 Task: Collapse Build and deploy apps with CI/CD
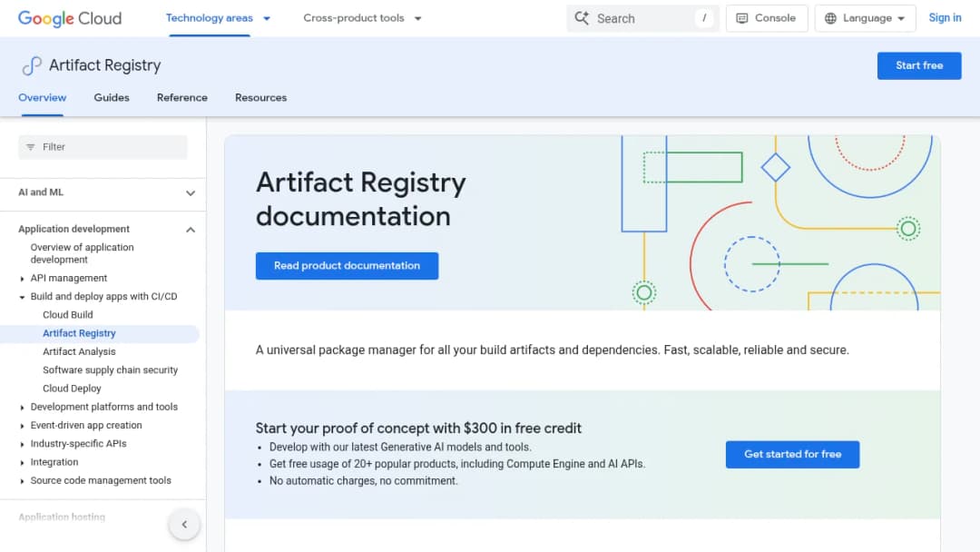(x=23, y=297)
